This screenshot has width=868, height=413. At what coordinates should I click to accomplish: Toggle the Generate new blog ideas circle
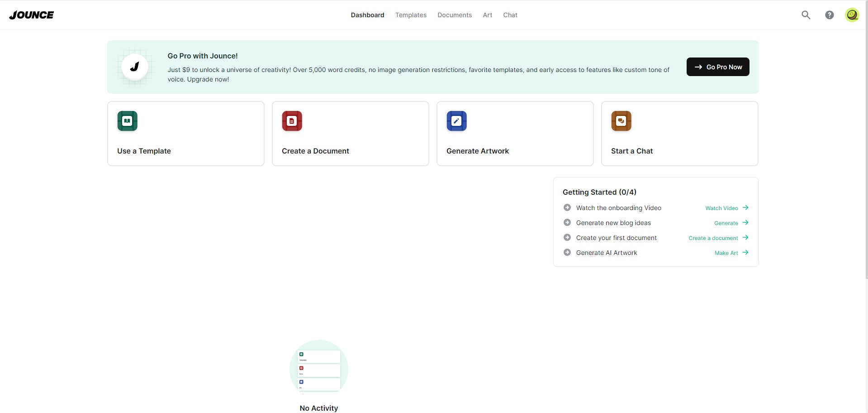[567, 222]
